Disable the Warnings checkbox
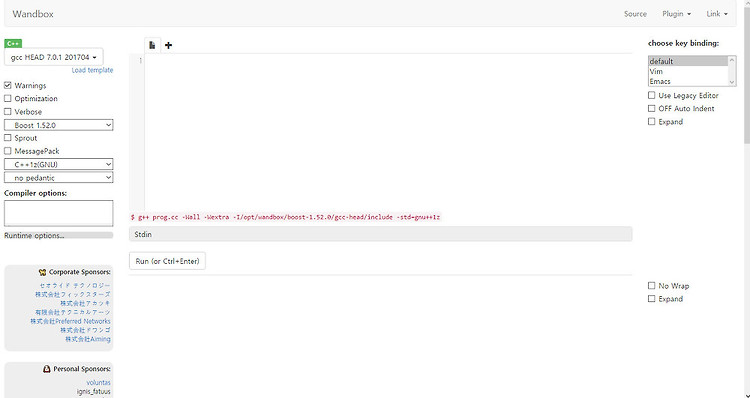Image resolution: width=750 pixels, height=398 pixels. pos(8,85)
